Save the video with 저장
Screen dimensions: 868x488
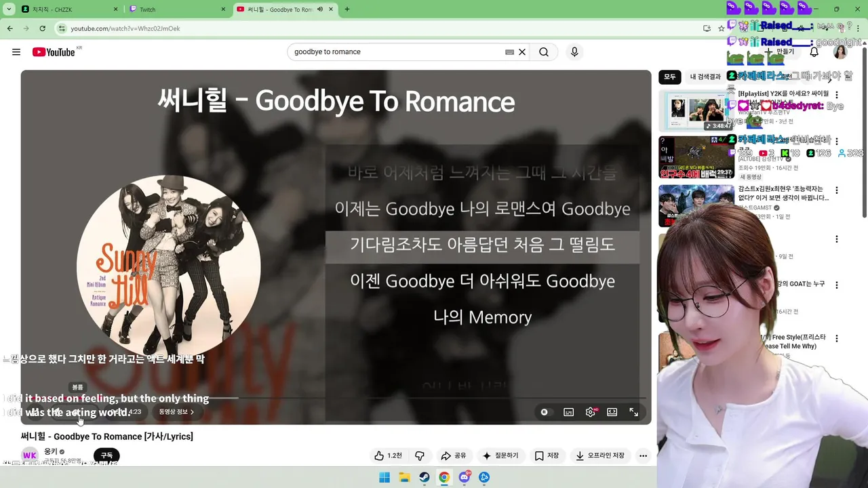pyautogui.click(x=547, y=455)
